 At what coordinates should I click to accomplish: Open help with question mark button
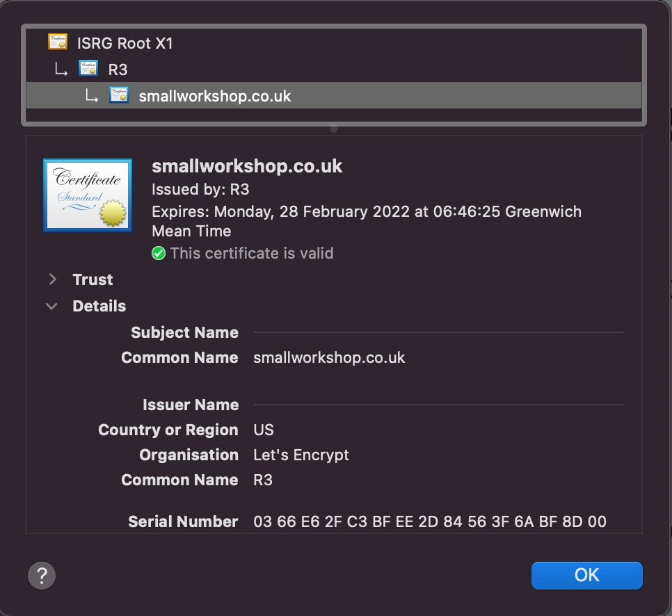(x=42, y=575)
